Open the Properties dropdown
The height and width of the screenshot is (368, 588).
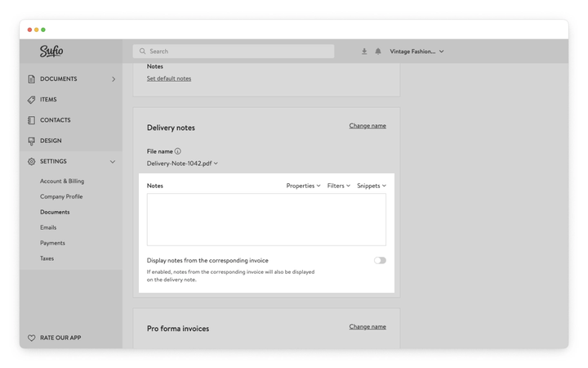coord(303,186)
